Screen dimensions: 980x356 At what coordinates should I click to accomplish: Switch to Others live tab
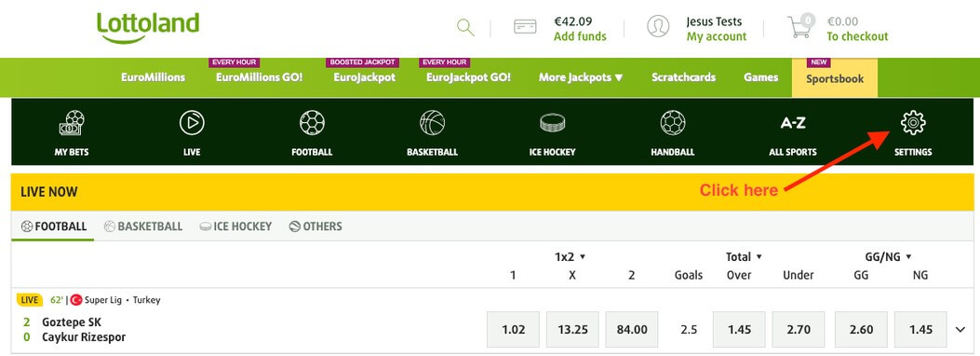click(x=315, y=226)
